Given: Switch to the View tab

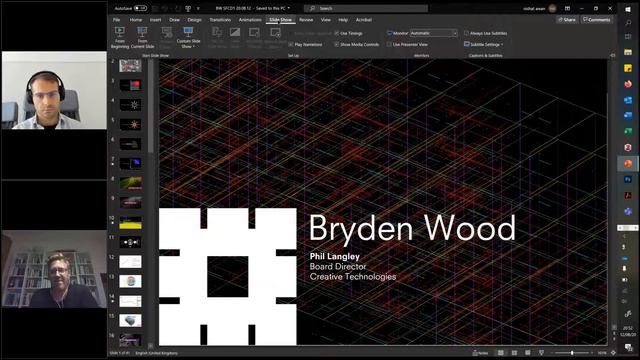Looking at the screenshot, I should tap(325, 20).
